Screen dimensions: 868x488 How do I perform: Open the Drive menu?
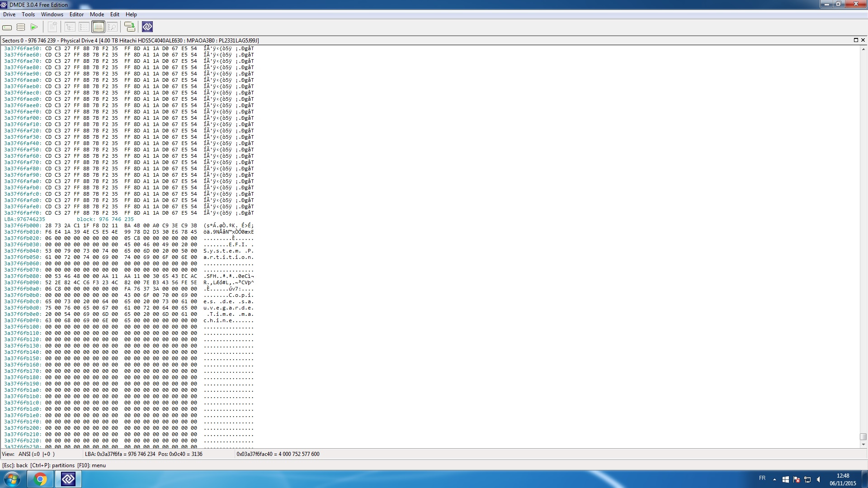[9, 14]
